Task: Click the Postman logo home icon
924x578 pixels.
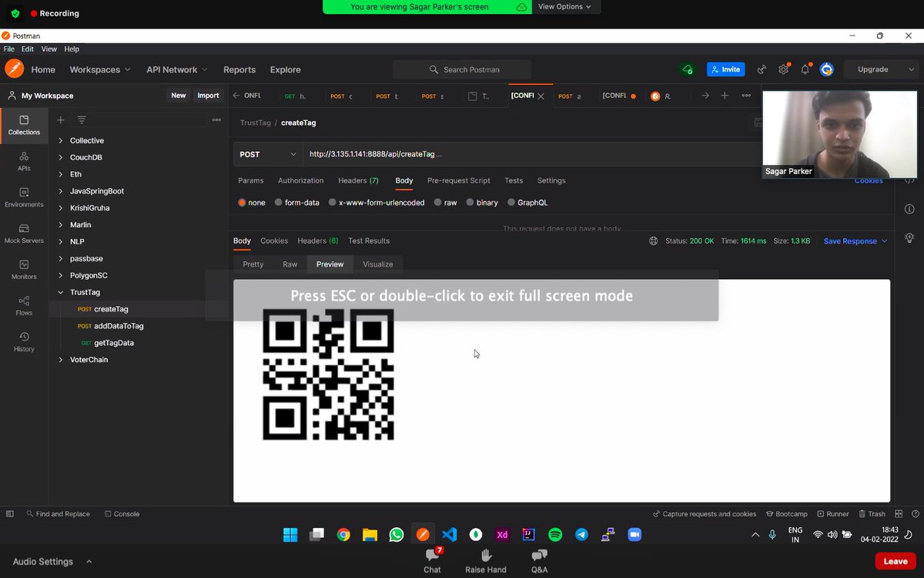Action: [14, 69]
